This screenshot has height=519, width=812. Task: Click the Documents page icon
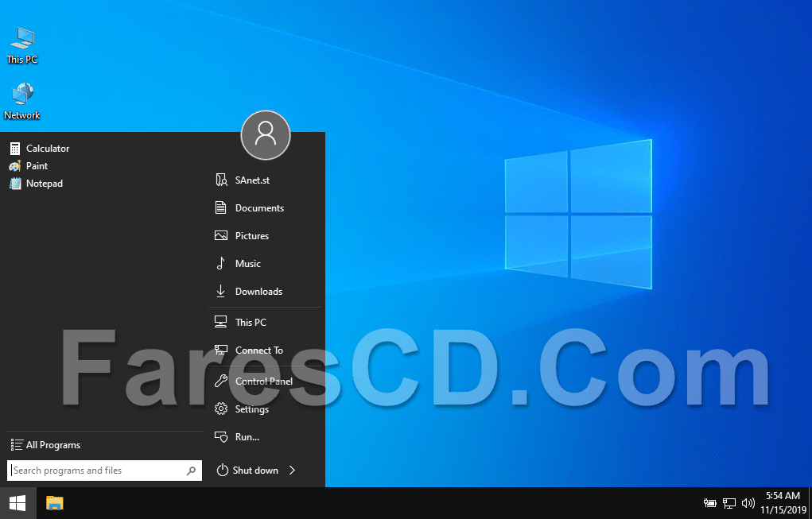tap(220, 207)
